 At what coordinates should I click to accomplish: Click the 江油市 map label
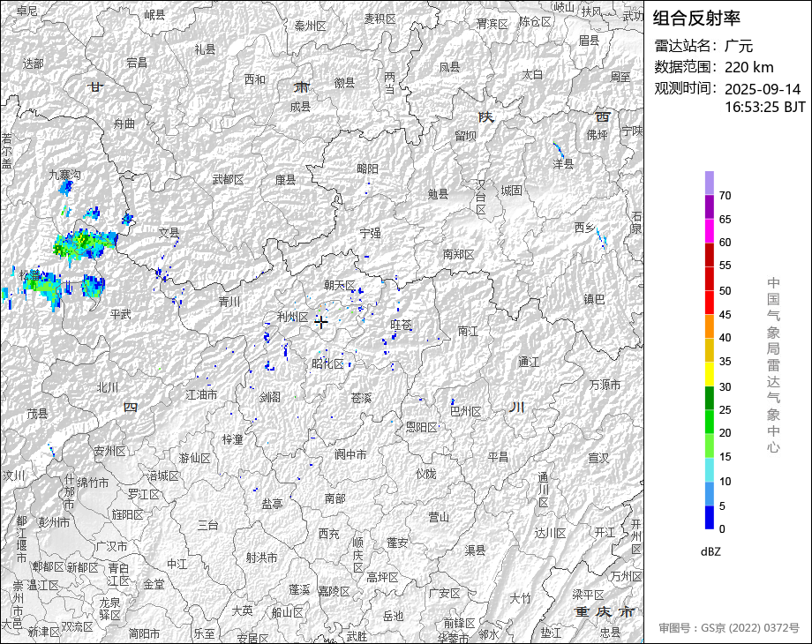click(201, 394)
